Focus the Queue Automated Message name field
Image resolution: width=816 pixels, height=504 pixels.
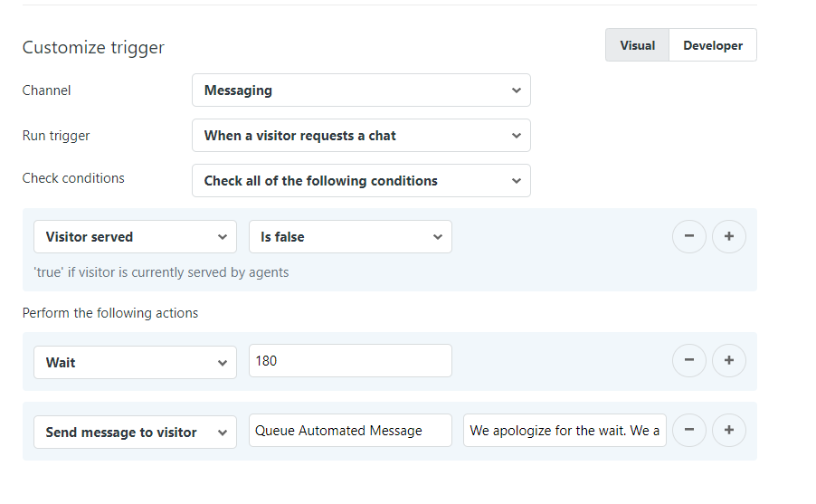pos(350,431)
